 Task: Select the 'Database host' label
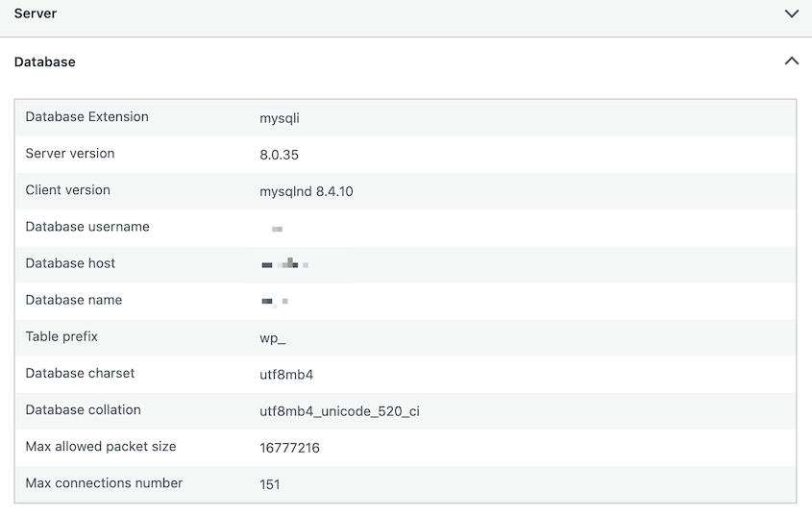(70, 263)
